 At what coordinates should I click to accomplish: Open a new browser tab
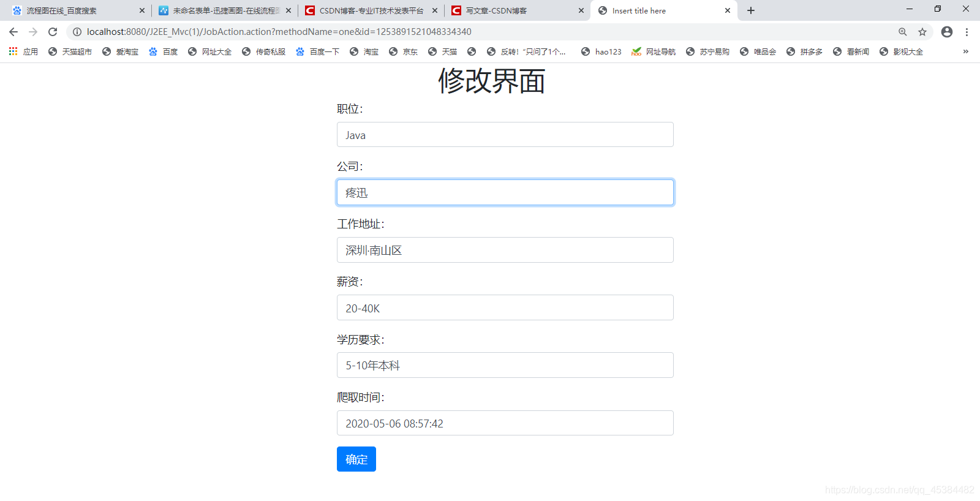pyautogui.click(x=751, y=10)
